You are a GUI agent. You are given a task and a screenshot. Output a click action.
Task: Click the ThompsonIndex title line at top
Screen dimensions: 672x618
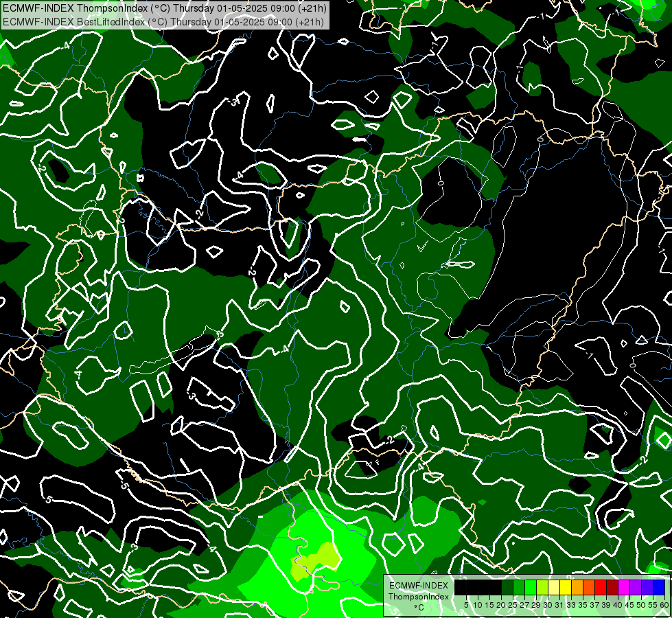[164, 8]
